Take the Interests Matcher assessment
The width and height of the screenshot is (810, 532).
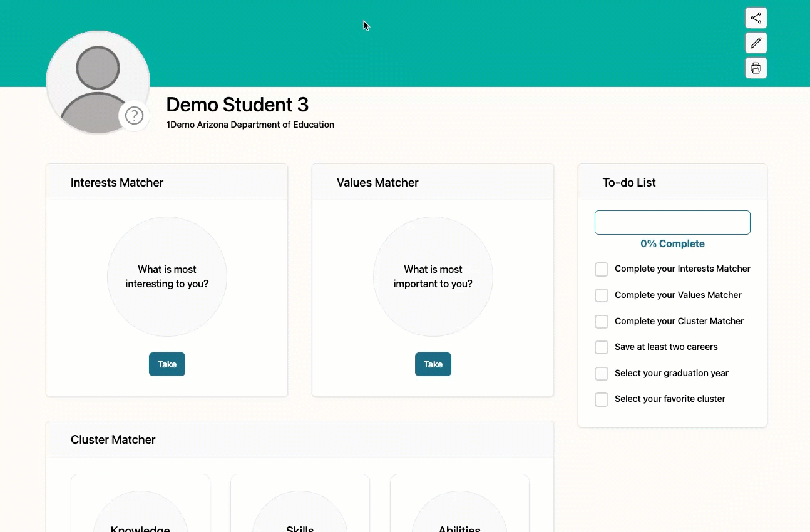click(167, 364)
